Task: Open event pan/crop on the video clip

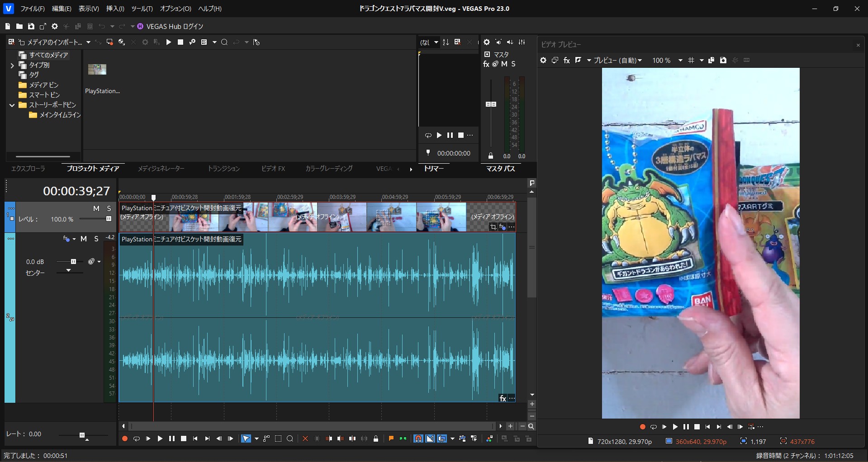Action: click(x=493, y=227)
